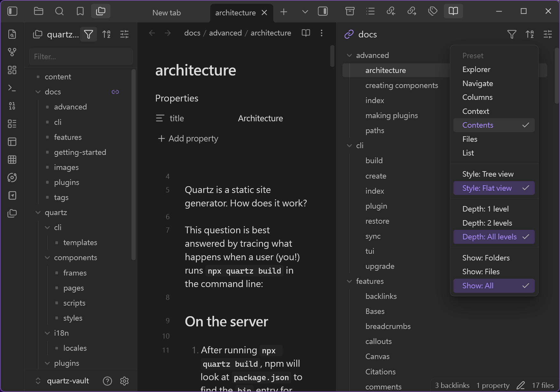
Task: Select the Explorer preset
Action: (494, 69)
